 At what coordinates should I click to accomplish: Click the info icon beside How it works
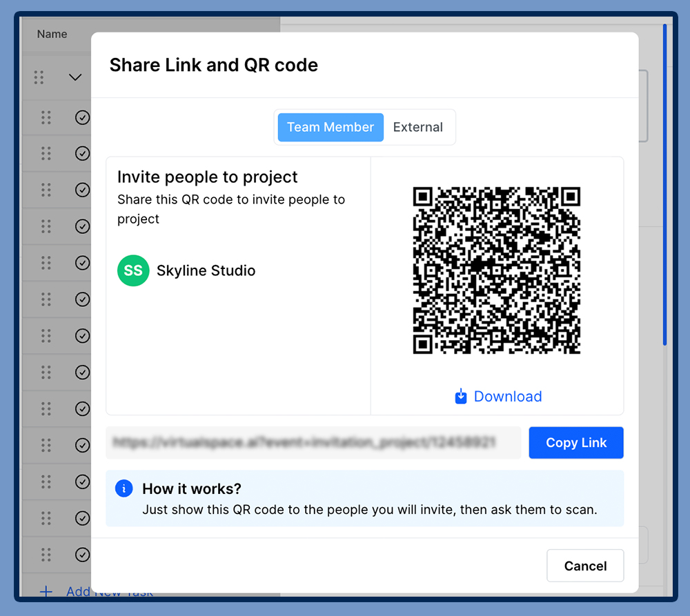[124, 488]
